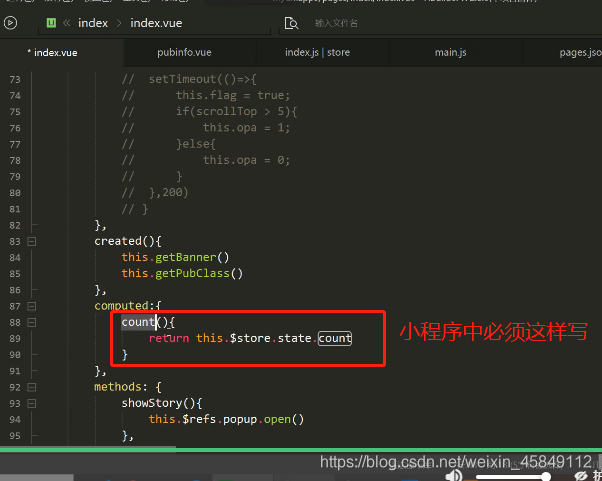Click the double-chevron breadcrumb collapse icon
This screenshot has width=602, height=481.
click(x=66, y=23)
